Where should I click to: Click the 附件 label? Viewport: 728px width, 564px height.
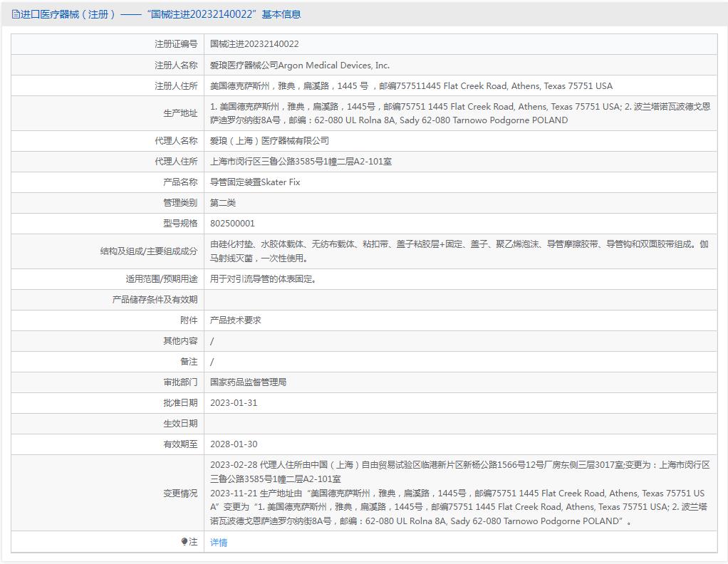point(189,320)
